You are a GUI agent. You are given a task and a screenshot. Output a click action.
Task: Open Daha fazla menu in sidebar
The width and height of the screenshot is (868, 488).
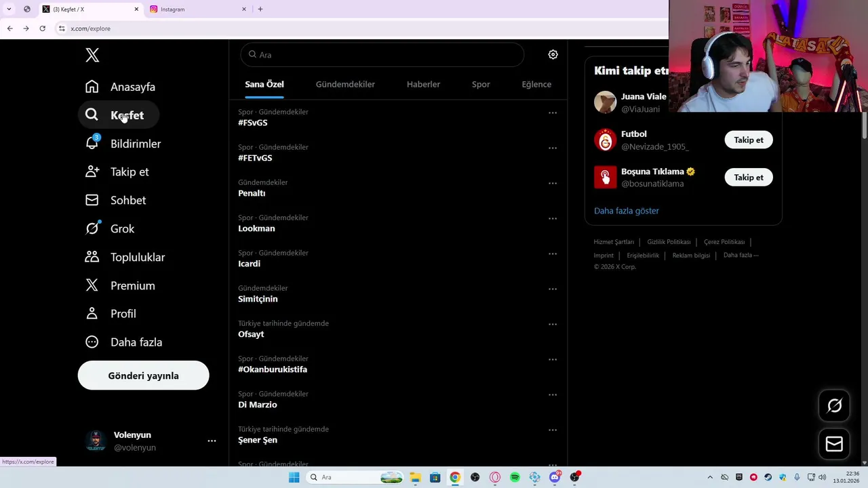(x=123, y=342)
